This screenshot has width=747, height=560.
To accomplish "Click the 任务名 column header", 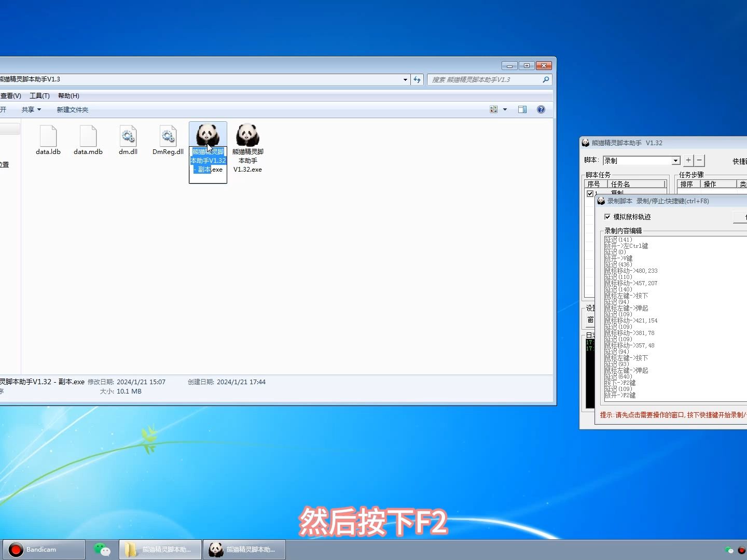I will click(636, 184).
